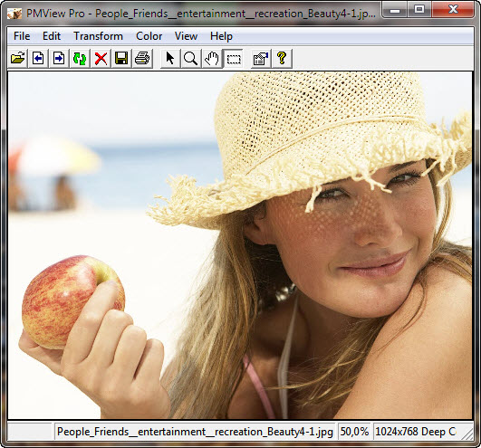Expand the Color menu
This screenshot has width=481, height=448.
coord(149,36)
